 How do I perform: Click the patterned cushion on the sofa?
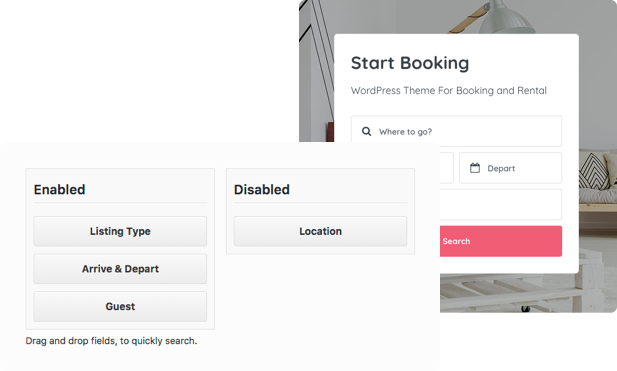[x=594, y=171]
